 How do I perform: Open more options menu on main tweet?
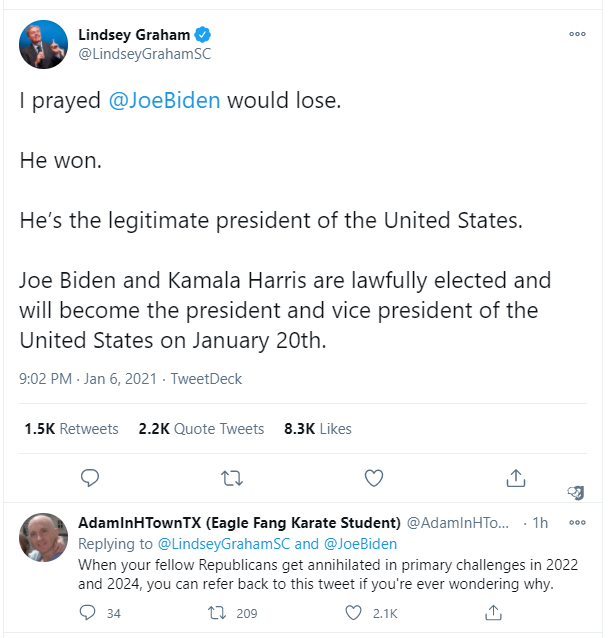click(577, 34)
